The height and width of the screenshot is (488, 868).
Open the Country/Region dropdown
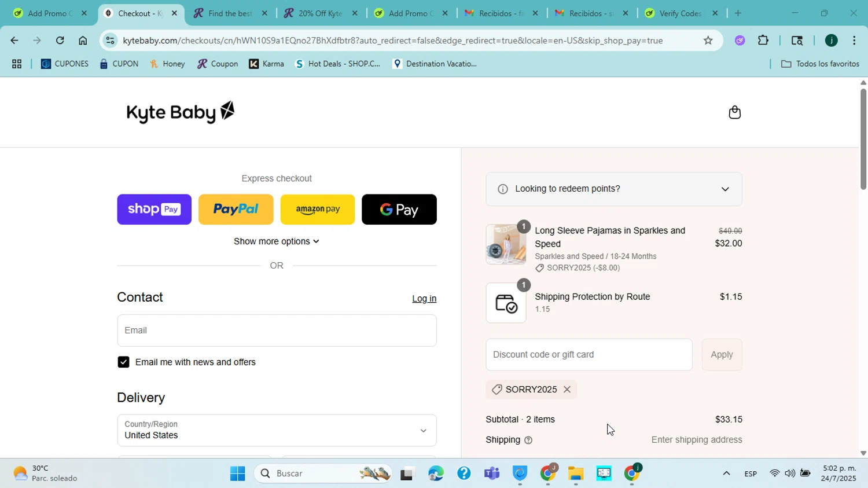click(277, 431)
